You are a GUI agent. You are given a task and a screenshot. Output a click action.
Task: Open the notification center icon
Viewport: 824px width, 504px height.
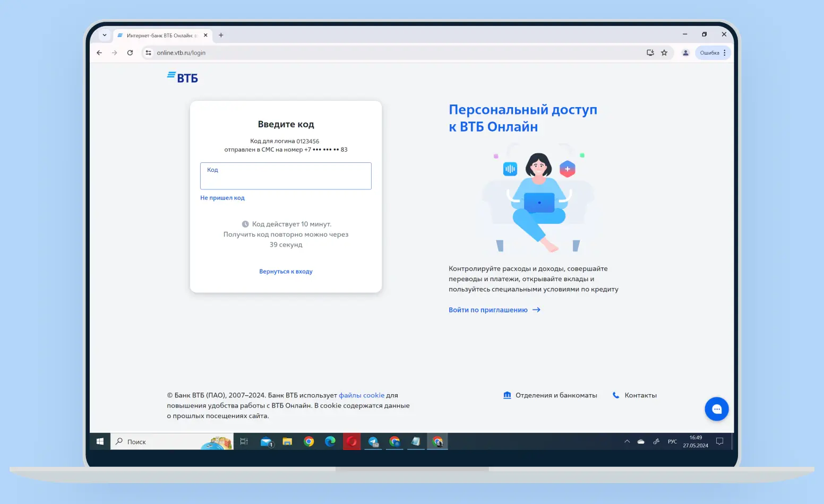tap(720, 441)
